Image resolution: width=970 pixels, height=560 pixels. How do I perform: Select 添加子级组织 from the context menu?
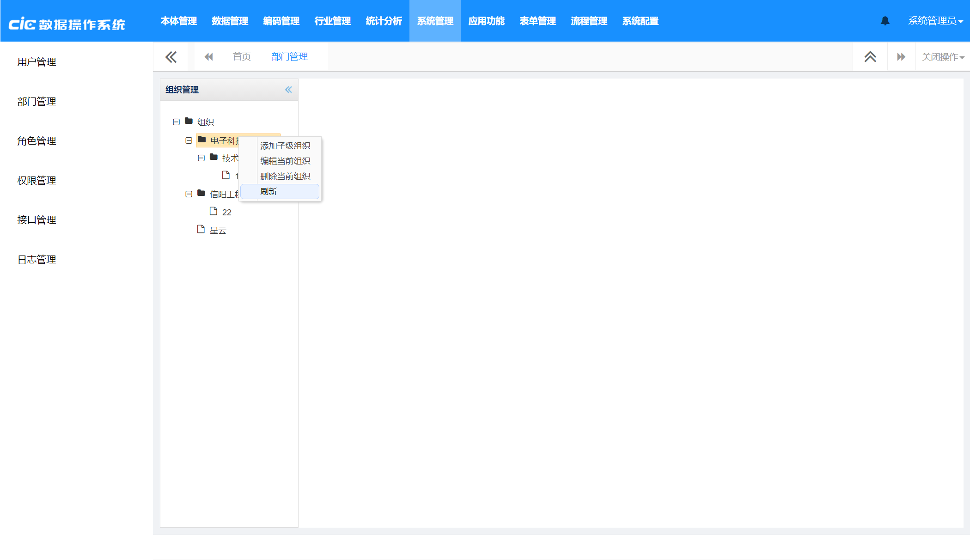tap(285, 146)
